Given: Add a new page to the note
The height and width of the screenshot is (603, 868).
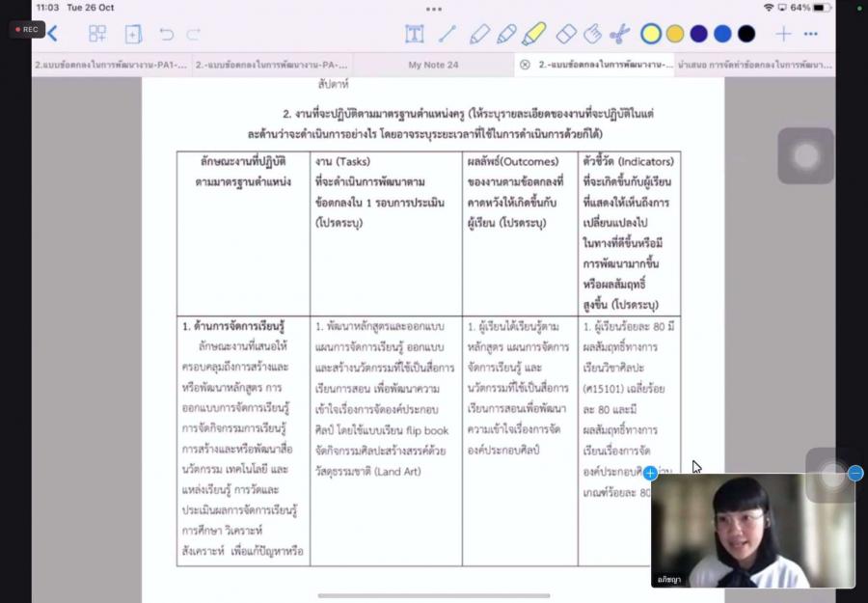Looking at the screenshot, I should click(133, 34).
